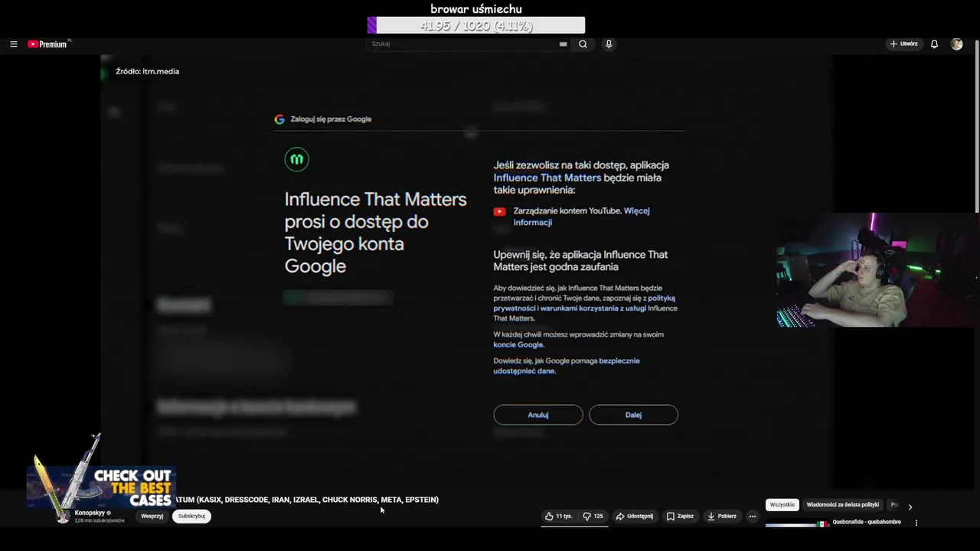The image size is (980, 551).
Task: Open the YouTube hamburger guide menu
Action: coord(13,44)
